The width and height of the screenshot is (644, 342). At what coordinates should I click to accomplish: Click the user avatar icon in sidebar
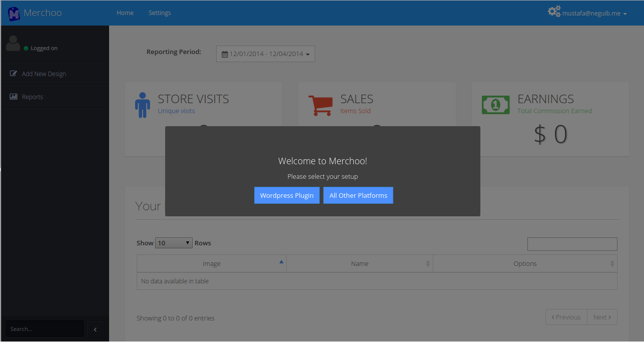point(13,44)
